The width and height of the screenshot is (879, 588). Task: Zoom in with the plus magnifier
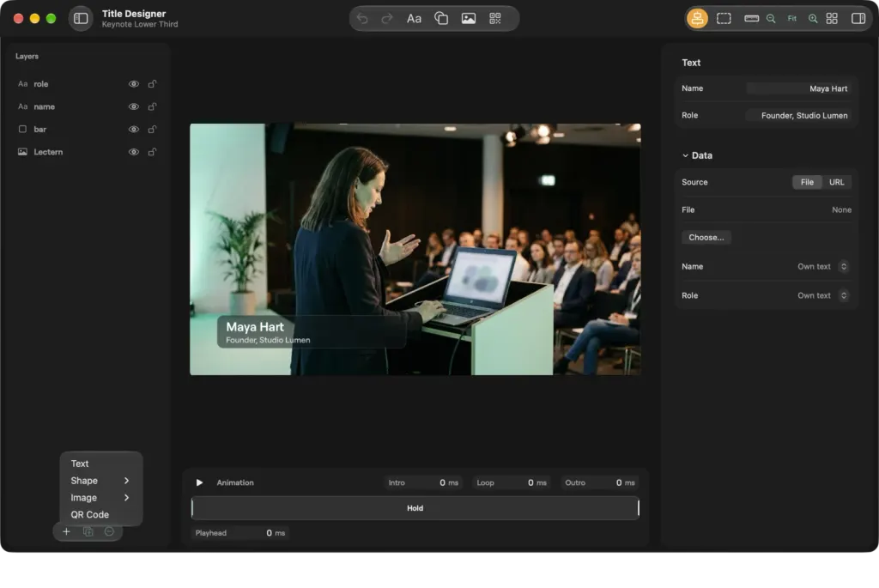coord(813,19)
